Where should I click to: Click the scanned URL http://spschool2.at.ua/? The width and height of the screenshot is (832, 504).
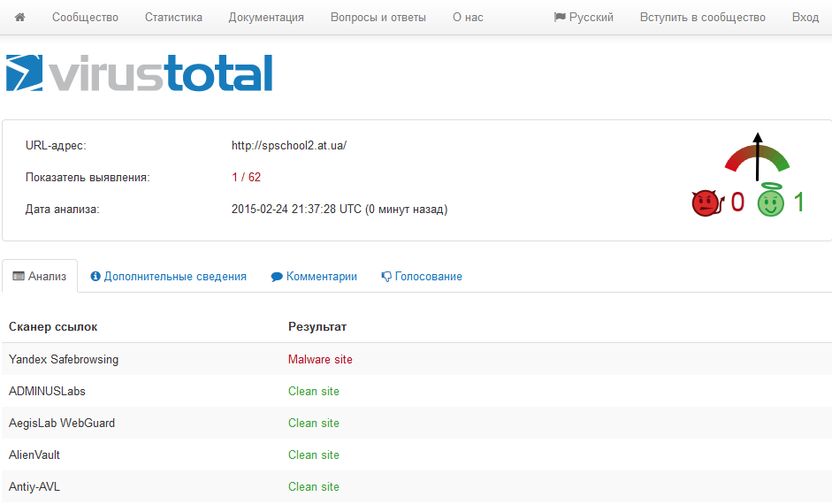coord(288,145)
